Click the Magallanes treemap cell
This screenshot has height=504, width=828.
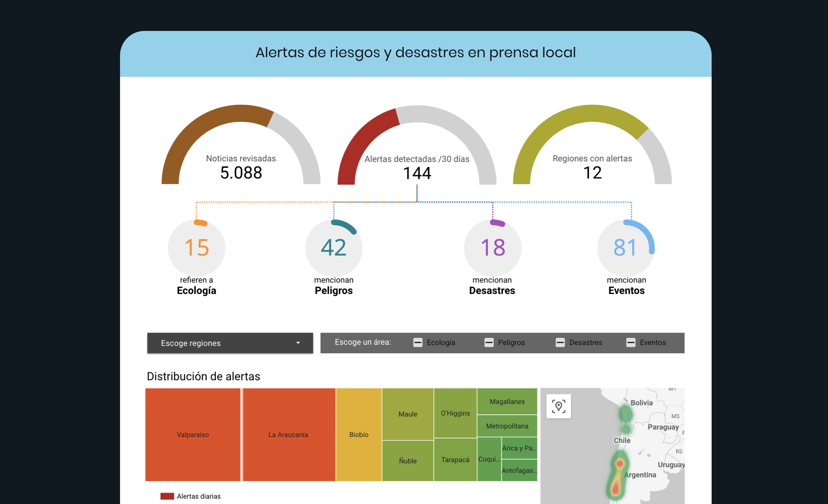click(x=507, y=401)
